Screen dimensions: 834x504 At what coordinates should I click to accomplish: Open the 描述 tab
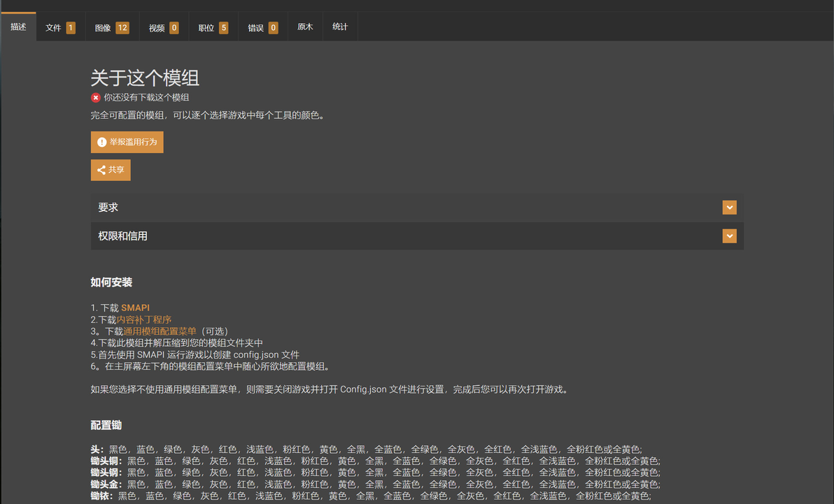19,27
